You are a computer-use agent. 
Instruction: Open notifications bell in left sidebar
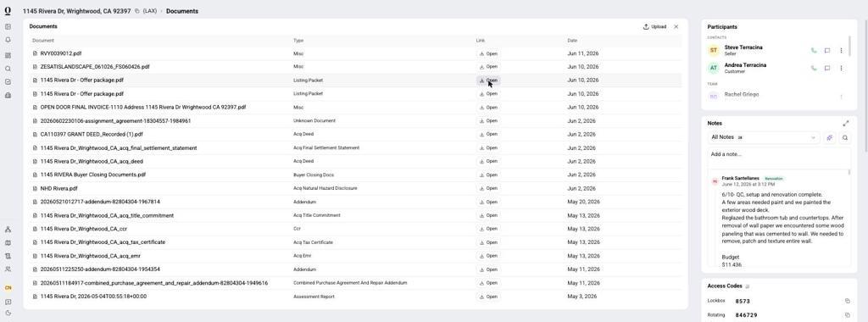tap(8, 40)
